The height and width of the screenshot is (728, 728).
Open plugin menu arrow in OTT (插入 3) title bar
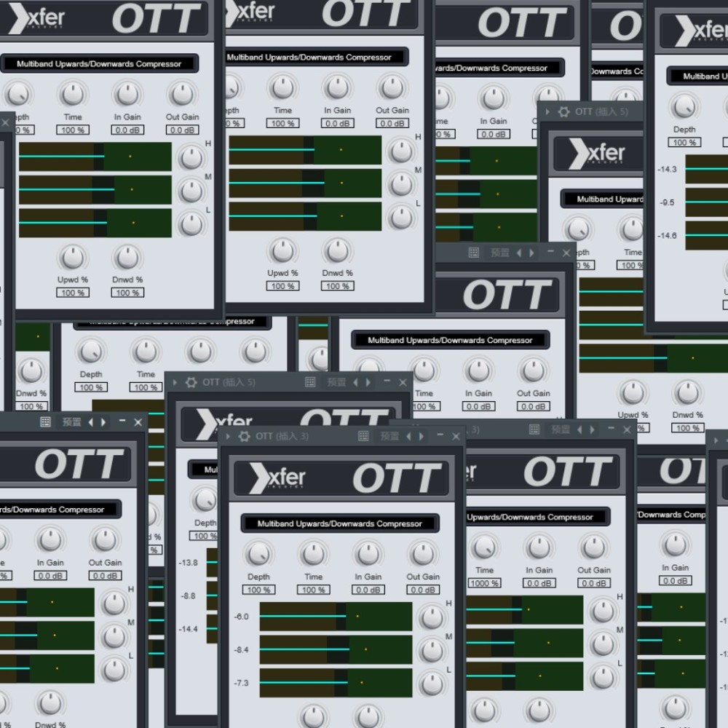pyautogui.click(x=227, y=436)
